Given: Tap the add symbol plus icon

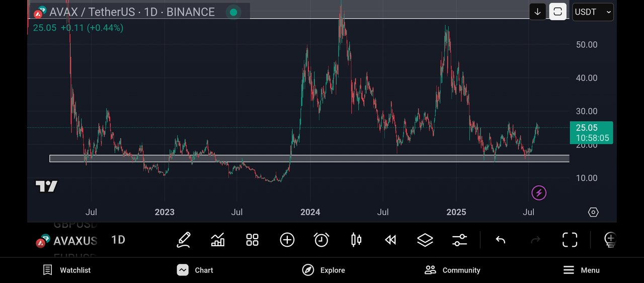Looking at the screenshot, I should coord(287,240).
